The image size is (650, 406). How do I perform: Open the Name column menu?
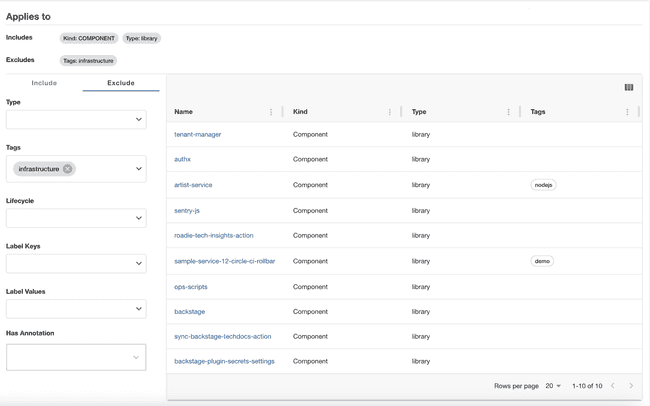coord(271,112)
